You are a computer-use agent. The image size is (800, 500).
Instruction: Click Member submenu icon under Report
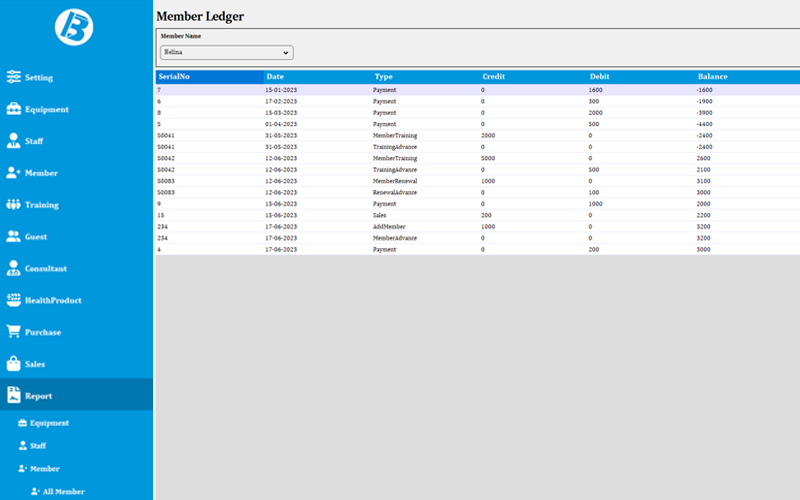click(x=22, y=468)
